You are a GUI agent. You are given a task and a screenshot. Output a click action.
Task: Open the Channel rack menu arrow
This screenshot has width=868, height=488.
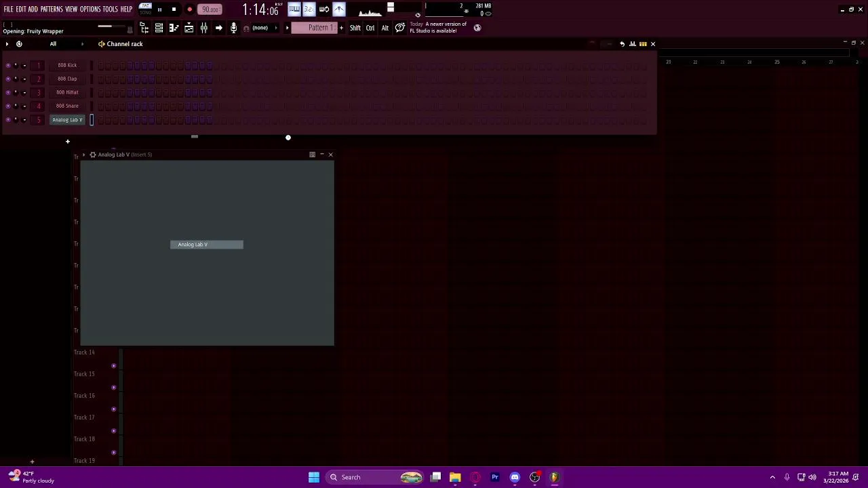tap(7, 44)
